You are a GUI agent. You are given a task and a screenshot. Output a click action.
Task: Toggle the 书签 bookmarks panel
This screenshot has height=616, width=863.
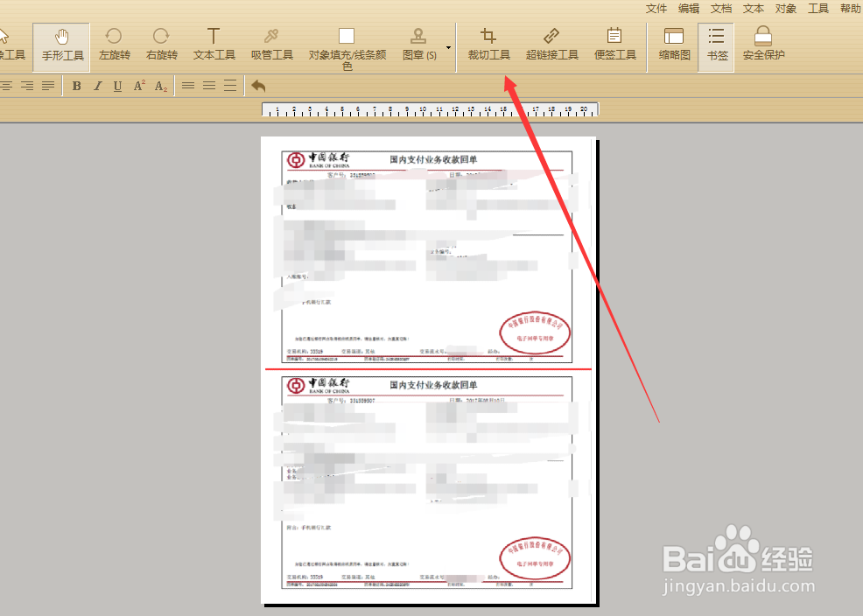point(716,47)
